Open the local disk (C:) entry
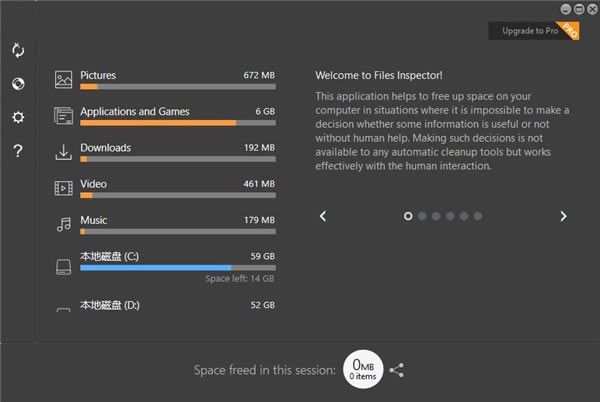This screenshot has height=402, width=600. click(165, 267)
